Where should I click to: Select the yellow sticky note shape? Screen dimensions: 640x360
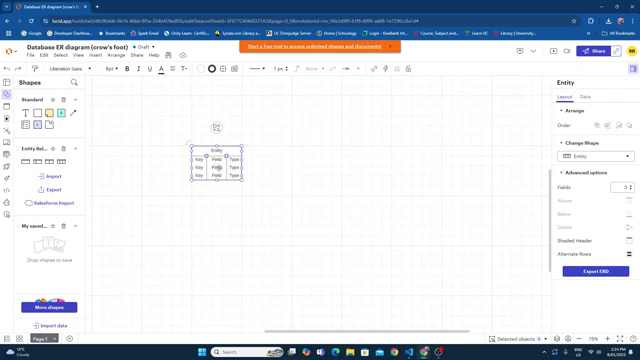click(49, 113)
